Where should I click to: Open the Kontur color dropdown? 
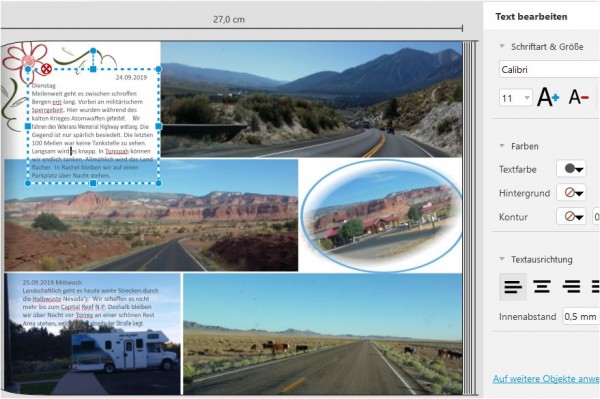pos(571,217)
